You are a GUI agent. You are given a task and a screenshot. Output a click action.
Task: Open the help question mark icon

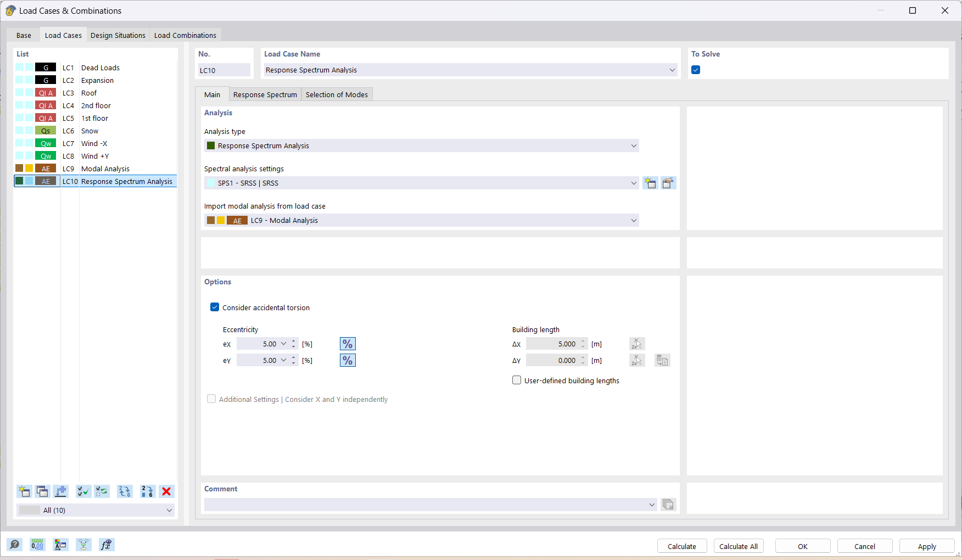[15, 545]
